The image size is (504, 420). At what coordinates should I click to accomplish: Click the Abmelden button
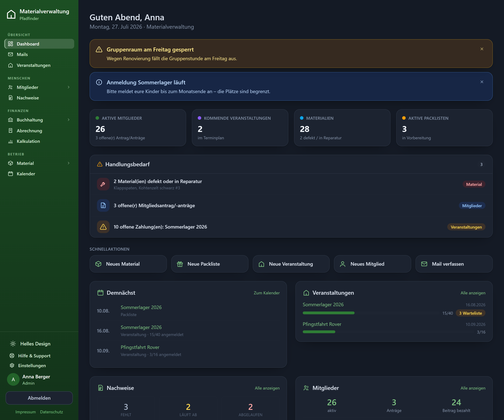pyautogui.click(x=39, y=398)
